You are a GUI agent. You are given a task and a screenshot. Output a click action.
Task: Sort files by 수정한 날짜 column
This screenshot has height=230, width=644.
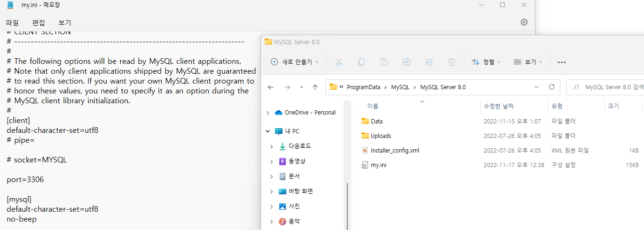pos(499,107)
